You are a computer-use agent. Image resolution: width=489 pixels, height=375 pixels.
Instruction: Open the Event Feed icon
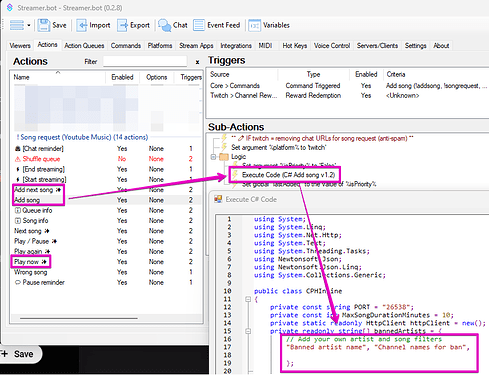pyautogui.click(x=199, y=25)
